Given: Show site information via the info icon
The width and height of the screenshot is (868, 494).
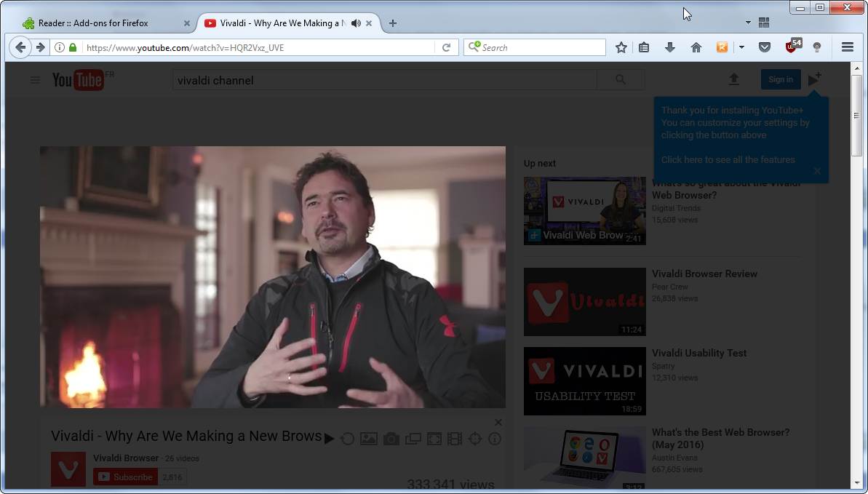Looking at the screenshot, I should (60, 47).
